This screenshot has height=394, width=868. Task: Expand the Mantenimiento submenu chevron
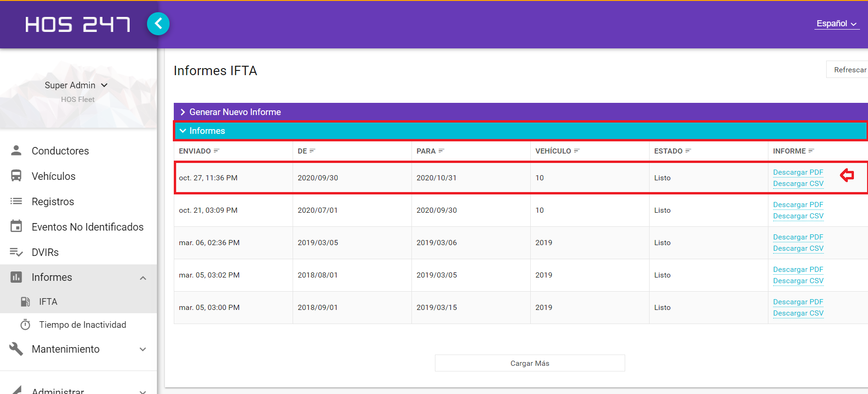[x=143, y=349]
